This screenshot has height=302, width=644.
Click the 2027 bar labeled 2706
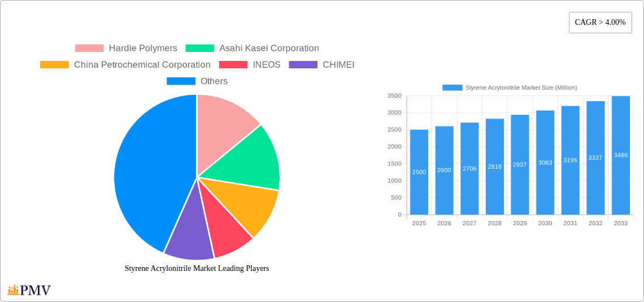pyautogui.click(x=469, y=169)
